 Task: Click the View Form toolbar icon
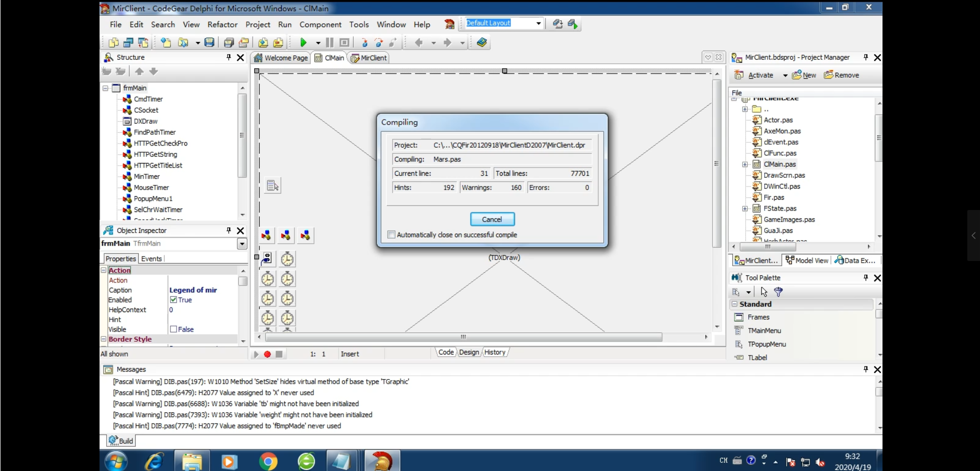click(128, 42)
